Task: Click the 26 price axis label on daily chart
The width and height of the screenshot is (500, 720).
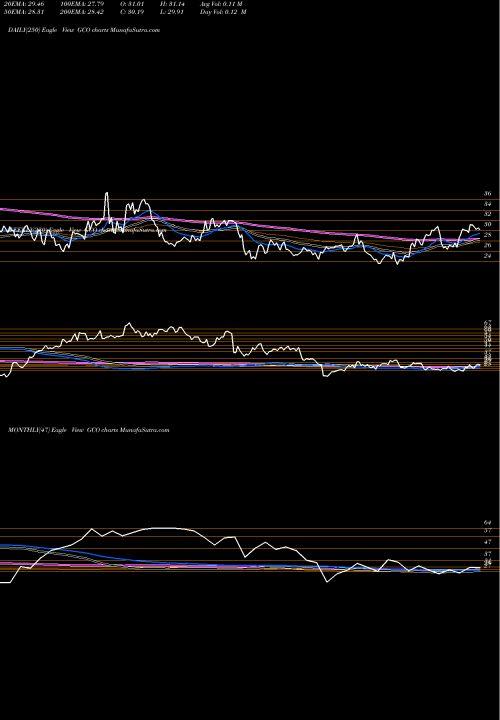Action: tap(488, 245)
